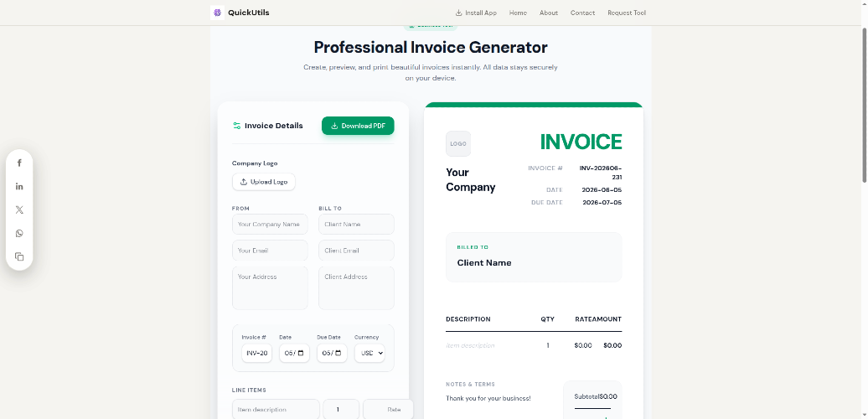Click the DESCRIPTION column header
This screenshot has height=419, width=868.
pos(468,319)
